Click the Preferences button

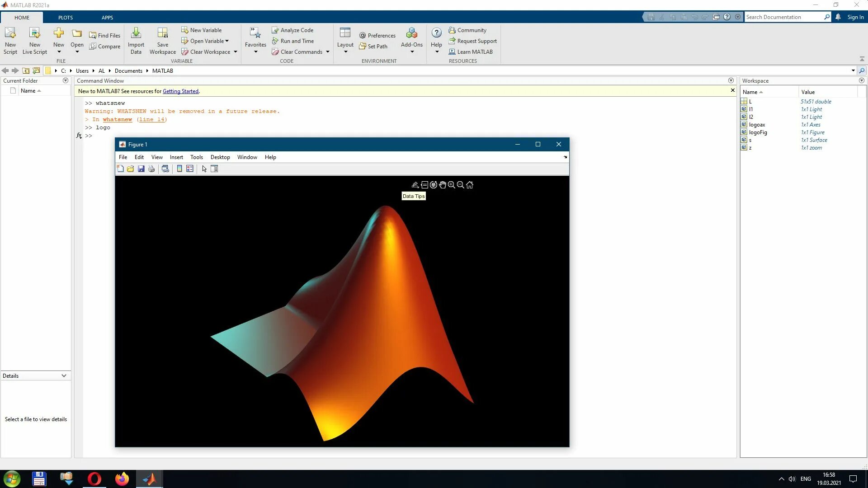(x=377, y=35)
